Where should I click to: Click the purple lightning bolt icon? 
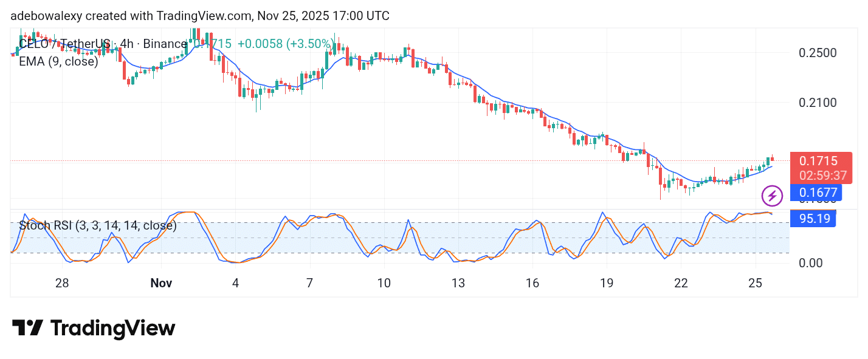[x=772, y=196]
